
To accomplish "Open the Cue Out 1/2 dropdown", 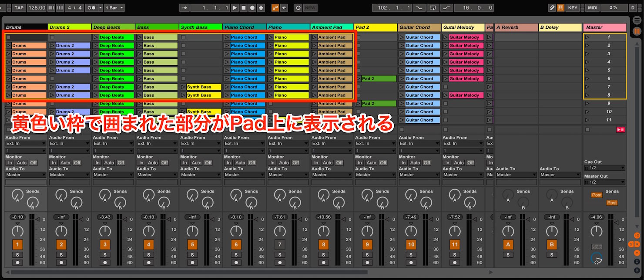I will click(604, 168).
